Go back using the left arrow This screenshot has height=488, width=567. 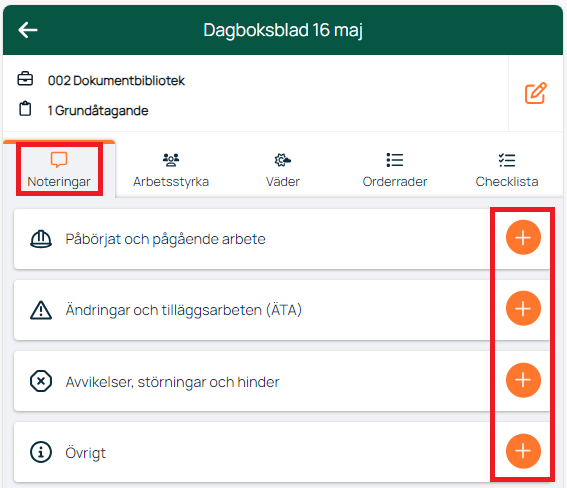[28, 30]
